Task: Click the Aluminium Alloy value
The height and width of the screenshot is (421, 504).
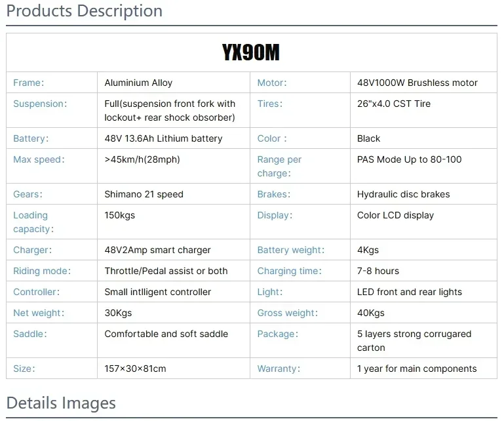Action: pos(138,83)
